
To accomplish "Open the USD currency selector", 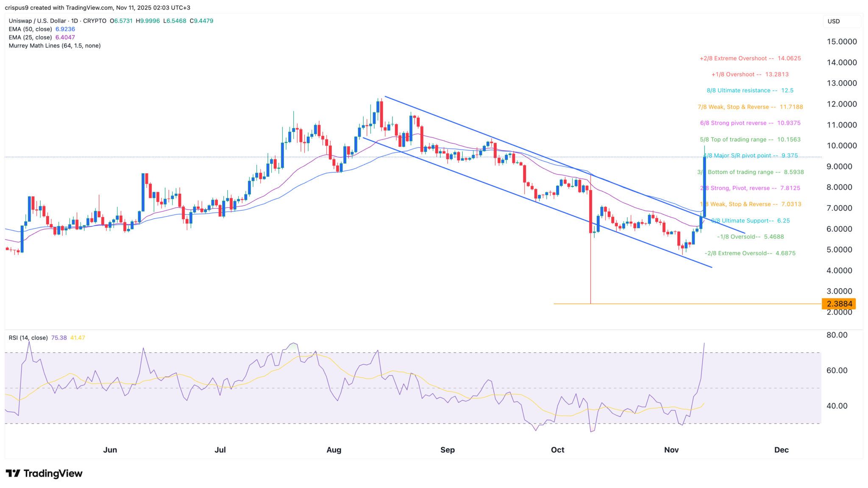I will point(841,21).
